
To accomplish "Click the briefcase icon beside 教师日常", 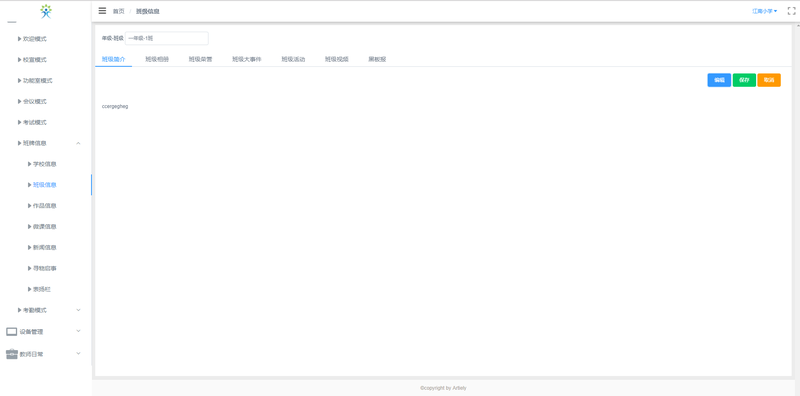I will point(12,354).
